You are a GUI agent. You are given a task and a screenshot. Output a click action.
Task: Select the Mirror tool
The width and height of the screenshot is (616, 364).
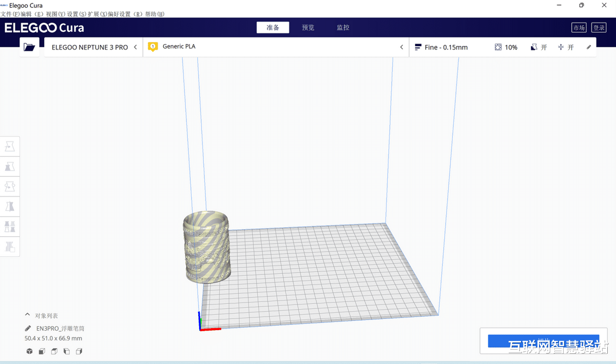click(10, 206)
